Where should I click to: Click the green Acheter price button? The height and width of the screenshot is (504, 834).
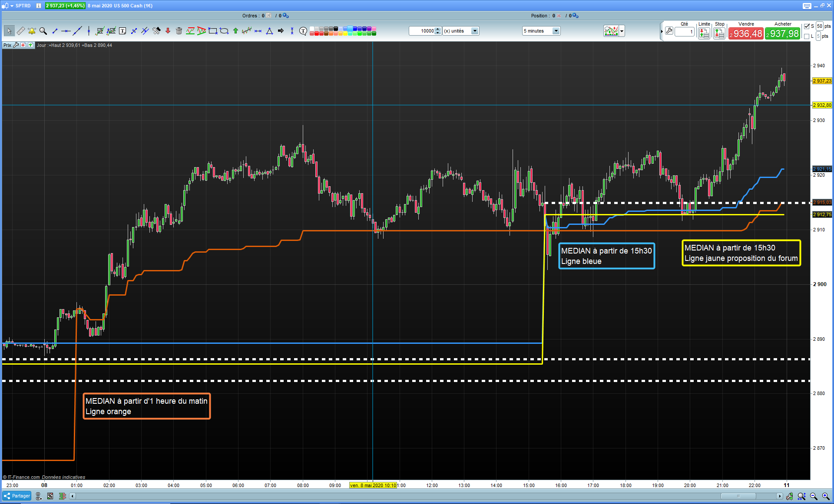tap(782, 33)
